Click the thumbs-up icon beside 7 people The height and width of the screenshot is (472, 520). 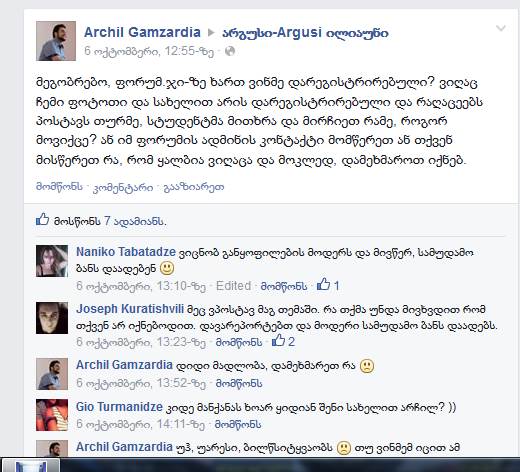coord(43,220)
